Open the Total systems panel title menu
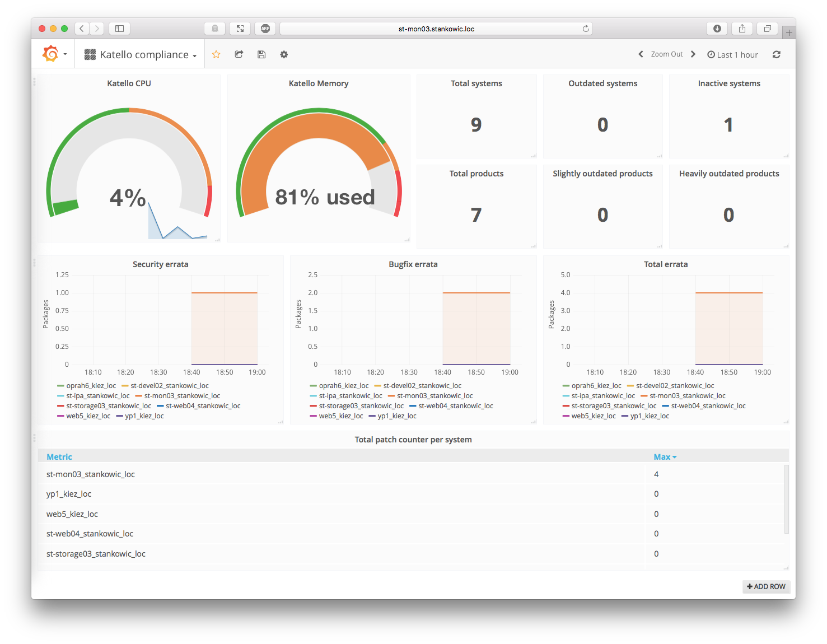 [x=476, y=83]
